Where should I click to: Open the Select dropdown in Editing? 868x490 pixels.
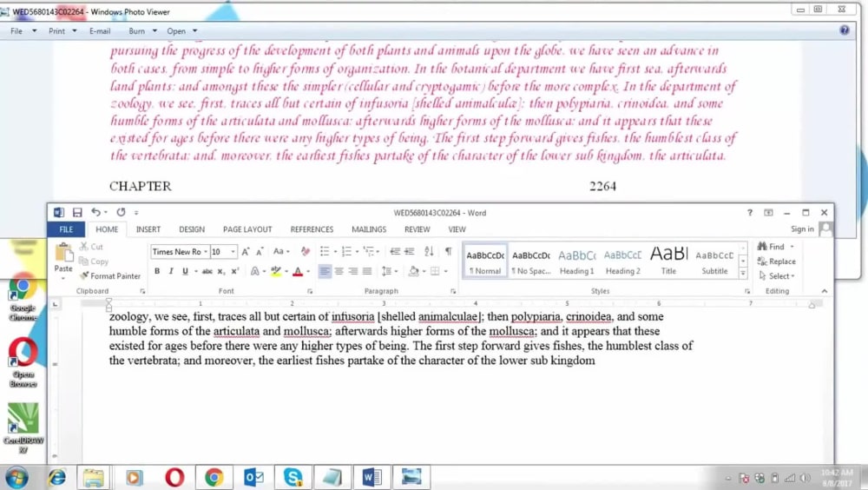point(777,275)
